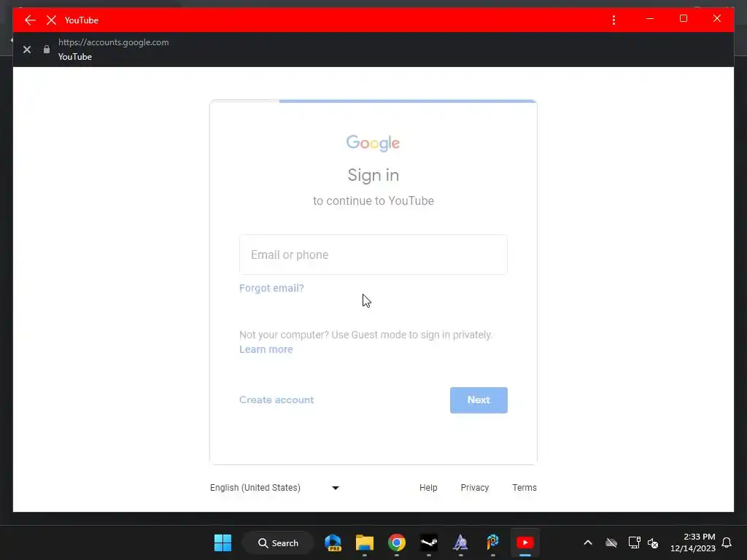Viewport: 747px width, 560px height.
Task: Click the Next button
Action: point(479,400)
